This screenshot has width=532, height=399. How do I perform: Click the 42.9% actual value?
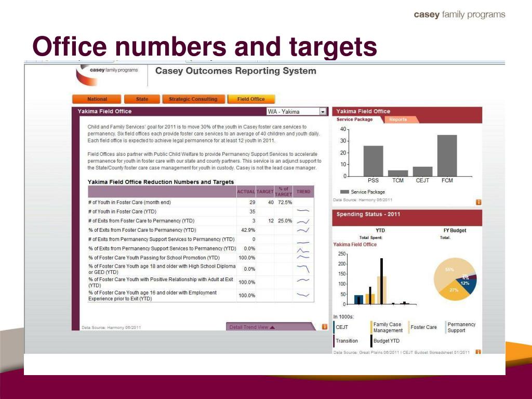248,230
